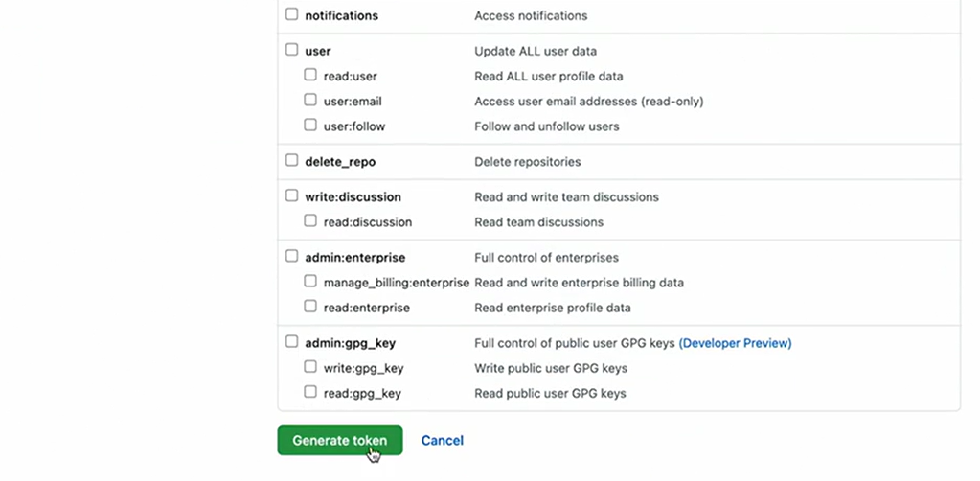Enable the read:gpg_key checkbox
The width and height of the screenshot is (980, 481).
310,392
